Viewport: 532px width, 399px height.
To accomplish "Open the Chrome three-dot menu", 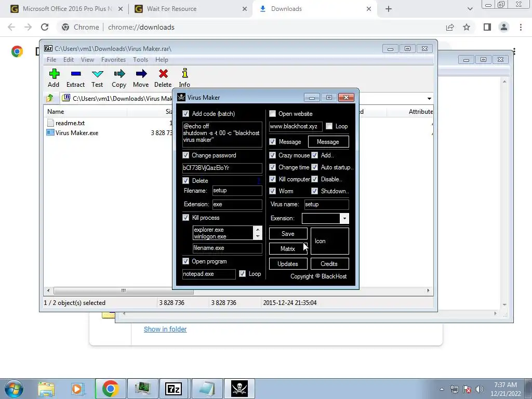I will pos(521,27).
